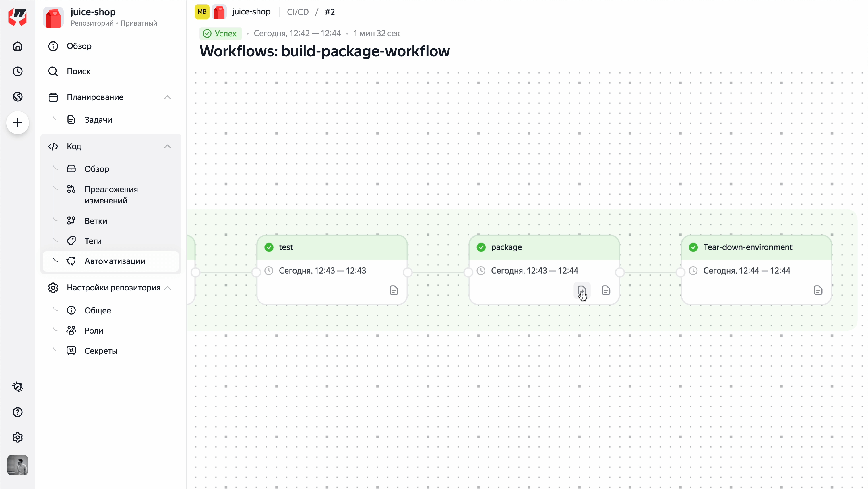Collapse the Код section
This screenshot has height=489, width=868.
[x=167, y=146]
